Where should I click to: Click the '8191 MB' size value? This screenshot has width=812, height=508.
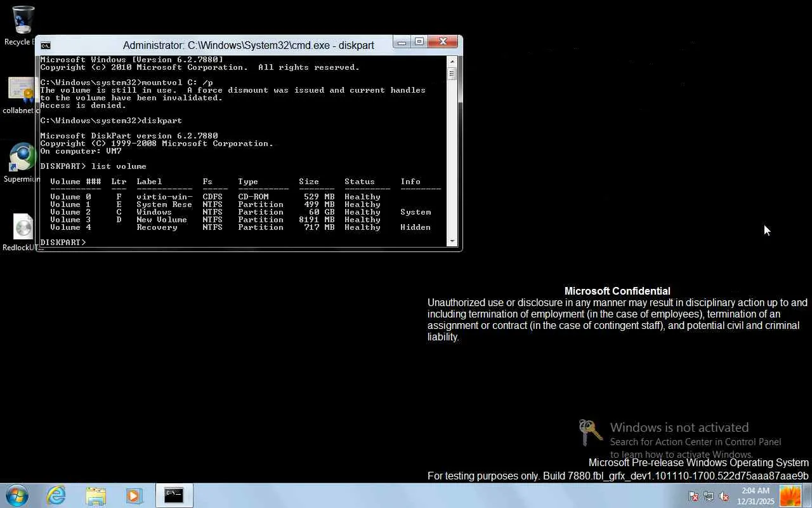(317, 220)
